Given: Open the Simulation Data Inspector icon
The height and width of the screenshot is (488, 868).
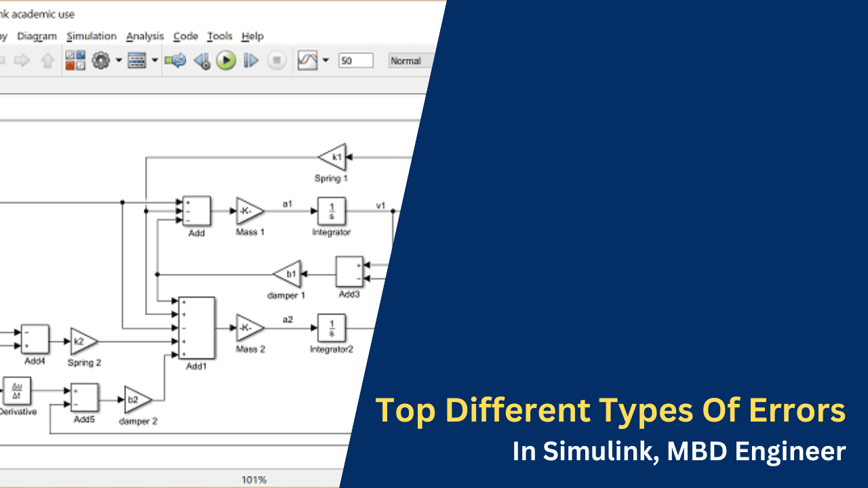Looking at the screenshot, I should pos(307,60).
